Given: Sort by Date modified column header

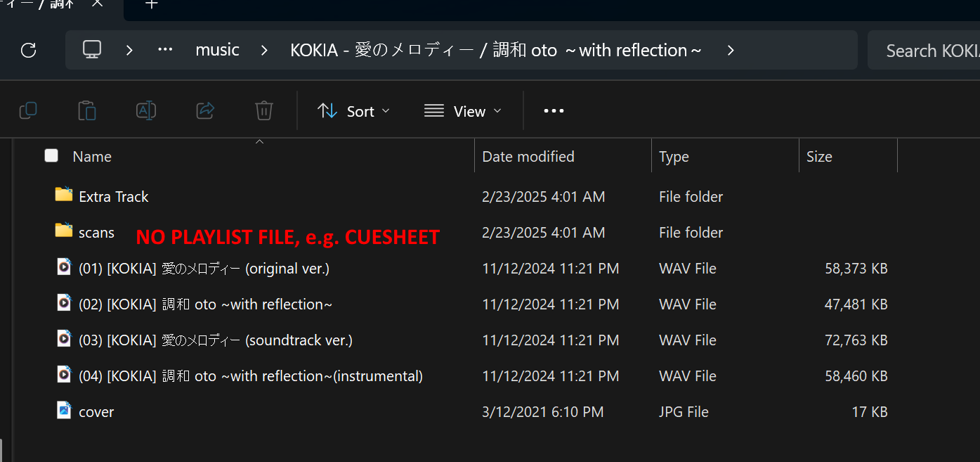Looking at the screenshot, I should pos(528,156).
